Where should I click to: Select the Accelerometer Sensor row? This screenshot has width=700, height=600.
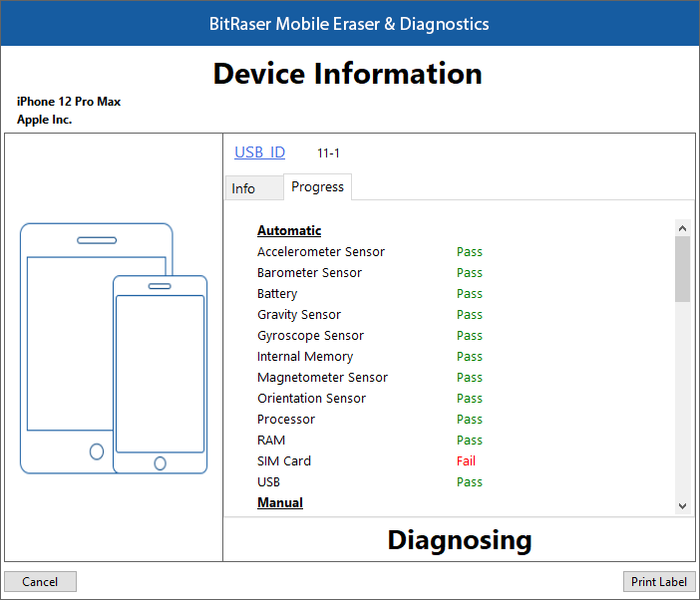(x=370, y=251)
